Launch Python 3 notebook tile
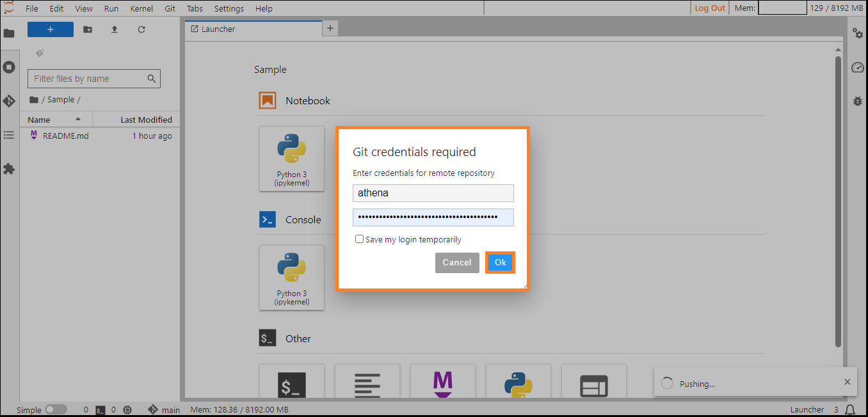This screenshot has width=868, height=417. point(292,159)
